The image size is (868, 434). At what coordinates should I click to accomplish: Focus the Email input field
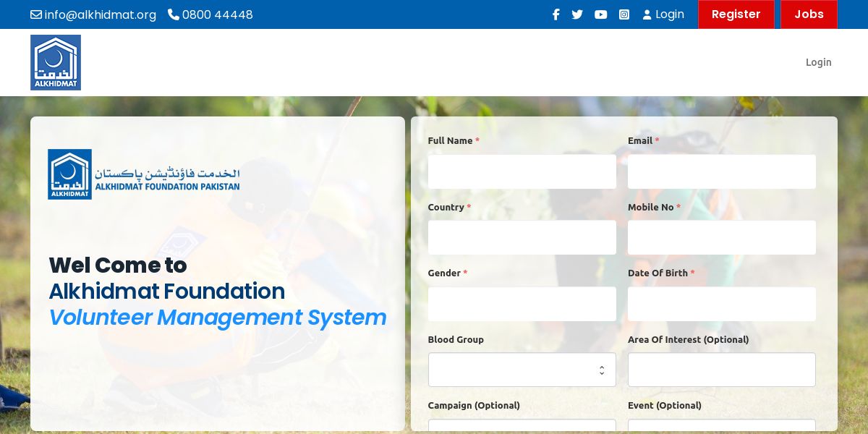point(722,171)
